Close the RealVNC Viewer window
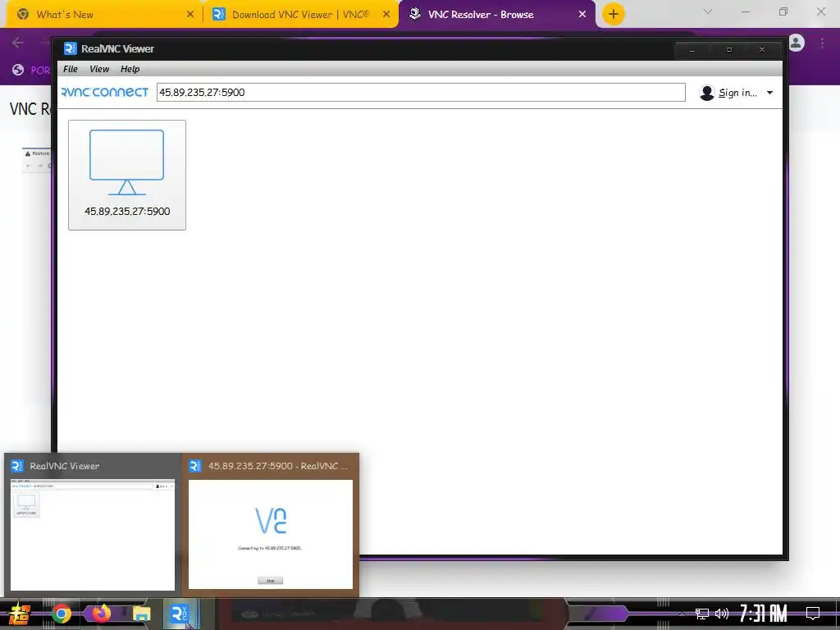Viewport: 840px width, 630px height. click(762, 49)
